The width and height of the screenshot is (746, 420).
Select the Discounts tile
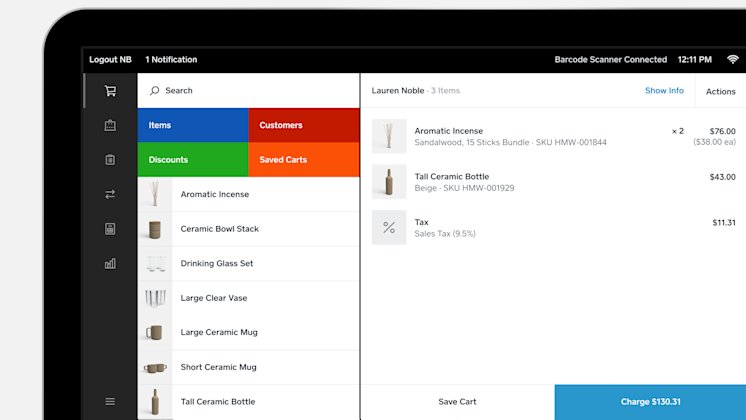(x=193, y=159)
